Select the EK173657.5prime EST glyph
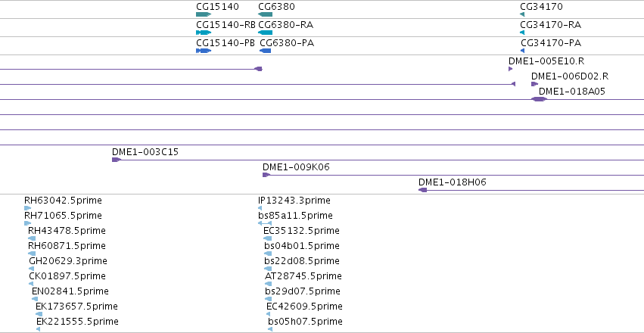The width and height of the screenshot is (644, 333). click(x=39, y=314)
